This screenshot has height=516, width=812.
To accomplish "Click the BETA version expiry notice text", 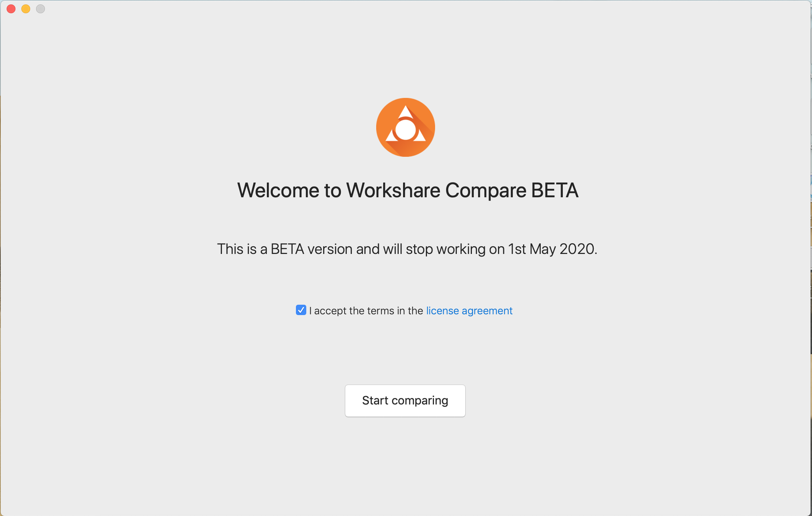I will click(x=407, y=249).
